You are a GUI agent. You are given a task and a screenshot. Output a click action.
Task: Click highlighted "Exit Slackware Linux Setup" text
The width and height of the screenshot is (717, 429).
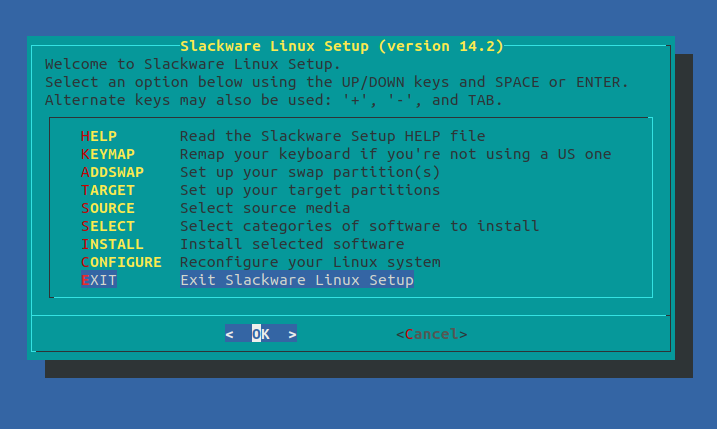point(296,280)
